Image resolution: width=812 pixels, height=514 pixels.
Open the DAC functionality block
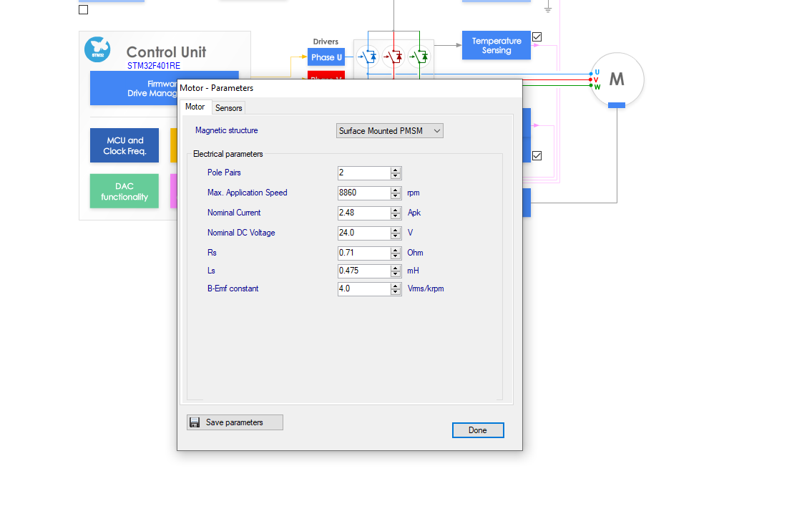click(124, 191)
